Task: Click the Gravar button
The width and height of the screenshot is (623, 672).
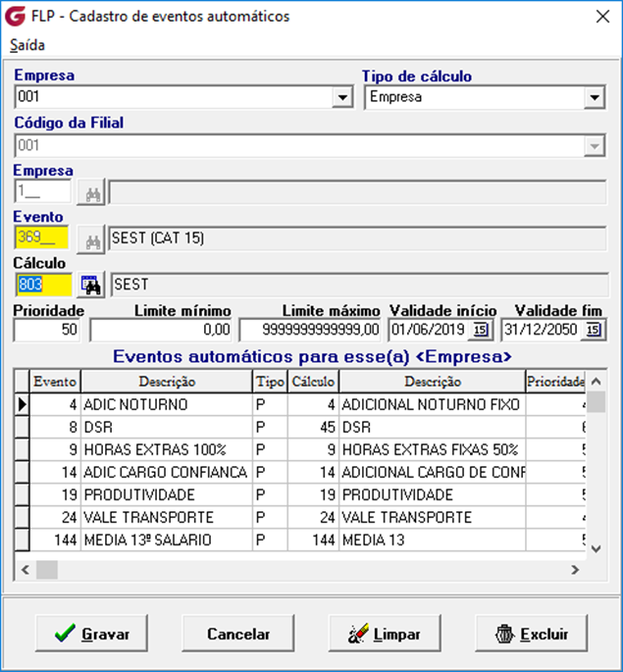Action: point(91,634)
